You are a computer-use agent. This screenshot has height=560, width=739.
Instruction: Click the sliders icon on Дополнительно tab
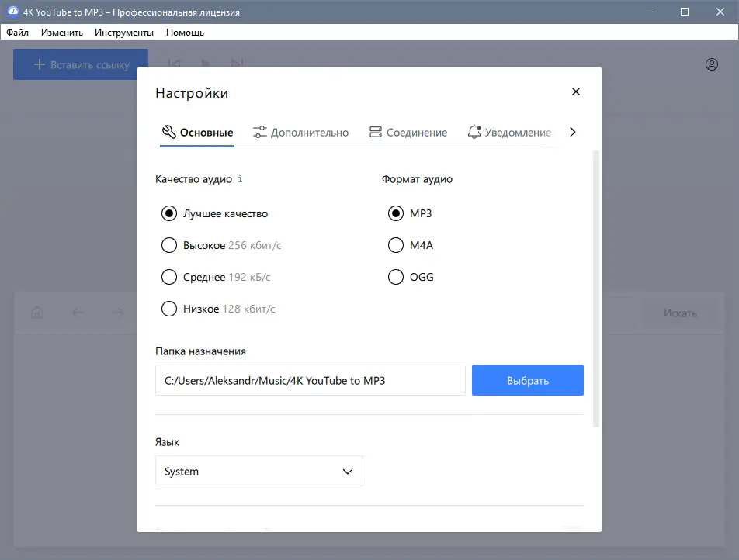[260, 133]
